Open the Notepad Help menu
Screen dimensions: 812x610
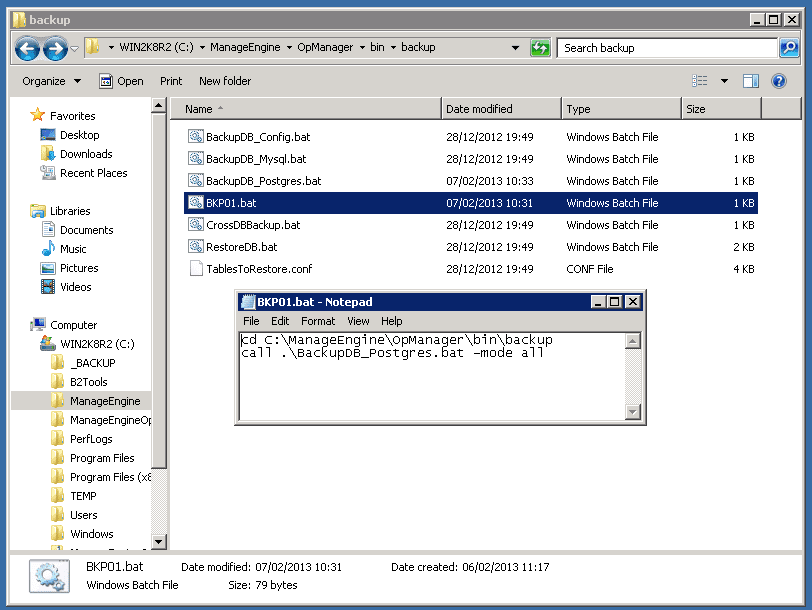click(x=392, y=321)
